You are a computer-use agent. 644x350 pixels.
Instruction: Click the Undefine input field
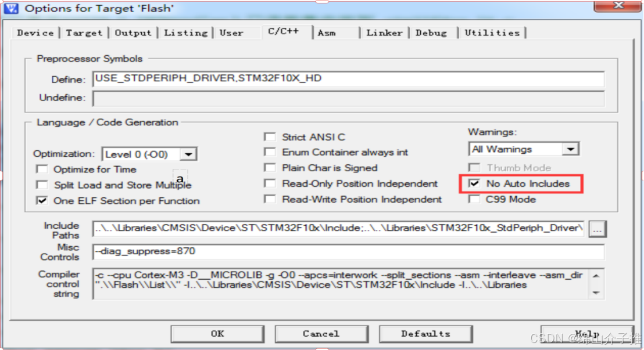pyautogui.click(x=348, y=99)
